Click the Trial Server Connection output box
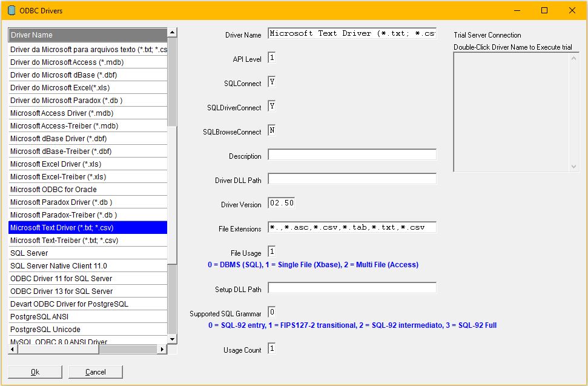The image size is (588, 386). 517,112
